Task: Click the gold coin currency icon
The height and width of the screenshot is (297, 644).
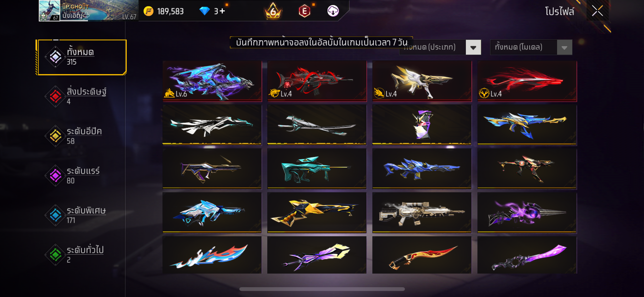Action: click(148, 11)
